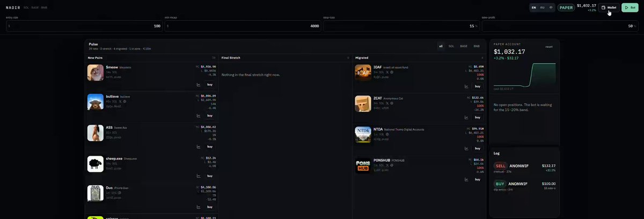Switch language to RU
Screen dimensions: 644x219
point(543,8)
